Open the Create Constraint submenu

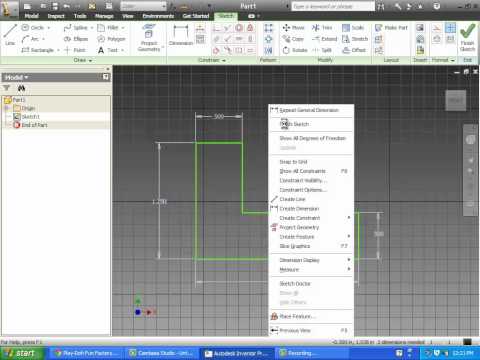click(x=311, y=218)
